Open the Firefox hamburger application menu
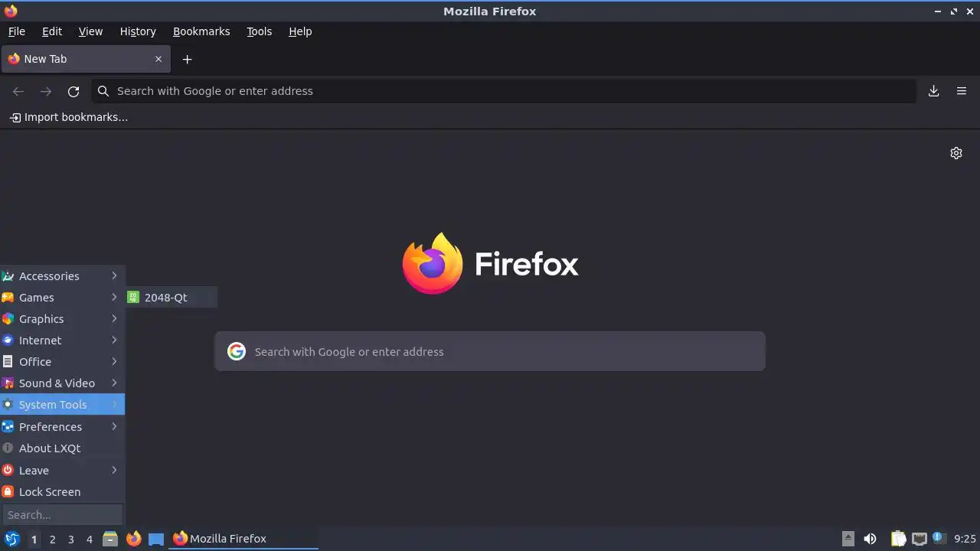 pos(962,91)
